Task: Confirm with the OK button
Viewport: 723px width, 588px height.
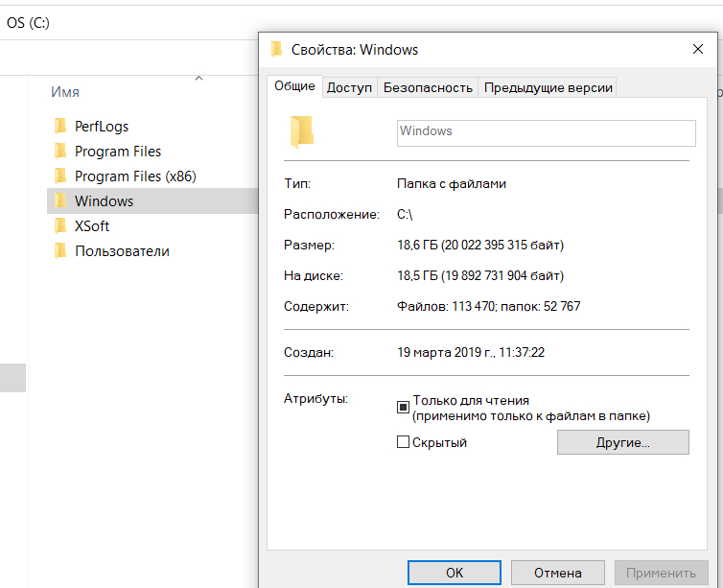Action: coord(455,573)
